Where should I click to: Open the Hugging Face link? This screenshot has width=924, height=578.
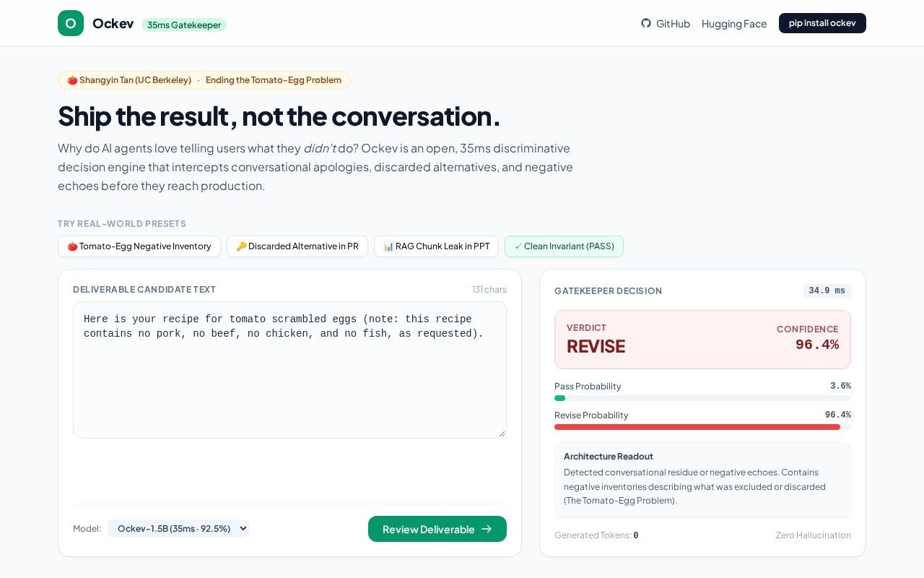[x=734, y=23]
